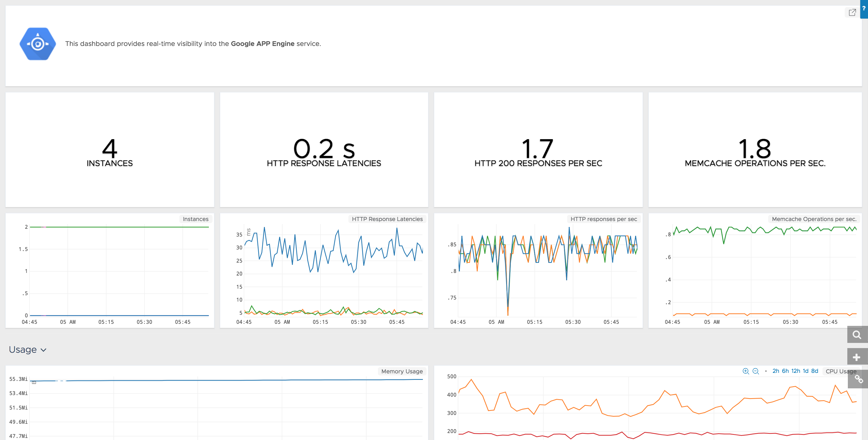Open the floating search magnifier button

[x=857, y=335]
